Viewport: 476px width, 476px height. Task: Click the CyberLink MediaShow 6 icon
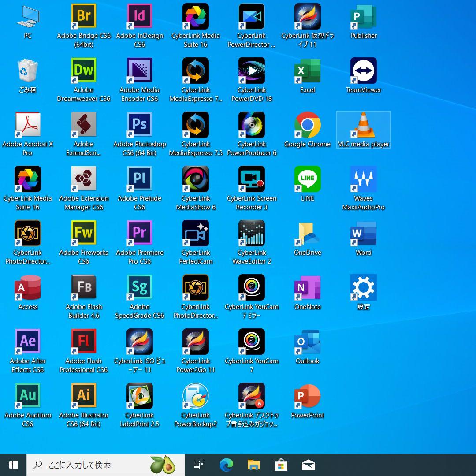pos(196,178)
